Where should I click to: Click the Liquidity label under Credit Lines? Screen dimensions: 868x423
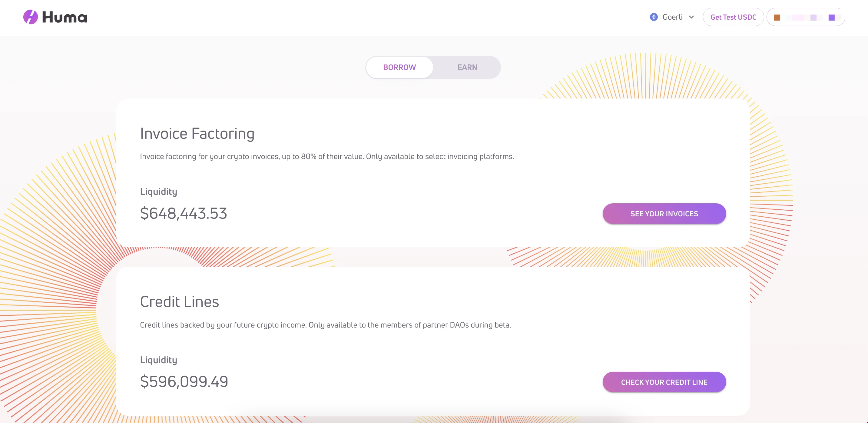(x=158, y=360)
